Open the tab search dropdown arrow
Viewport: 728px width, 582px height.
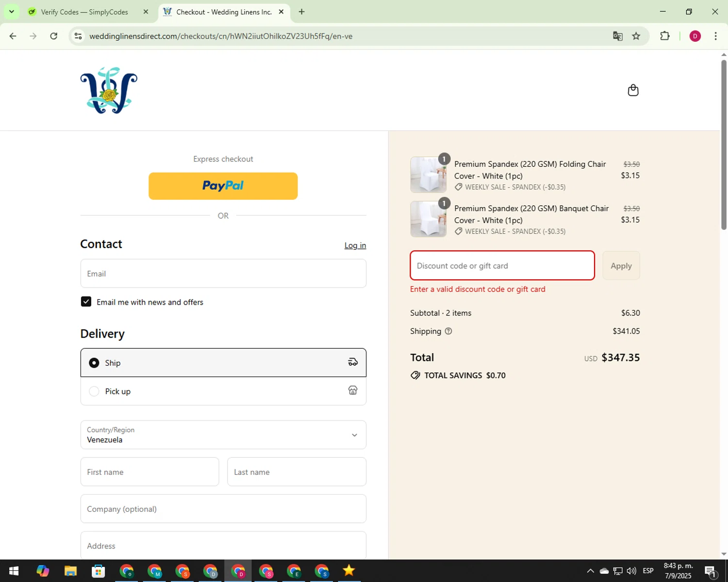tap(12, 12)
